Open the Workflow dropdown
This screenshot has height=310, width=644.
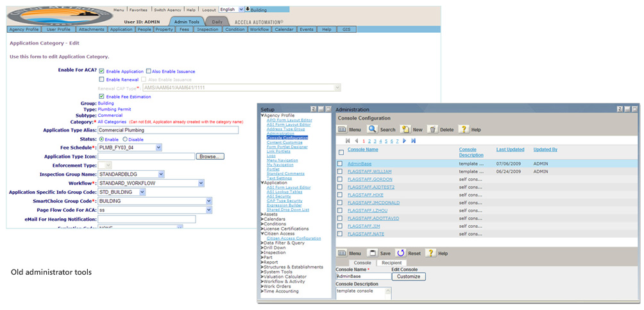click(x=151, y=183)
